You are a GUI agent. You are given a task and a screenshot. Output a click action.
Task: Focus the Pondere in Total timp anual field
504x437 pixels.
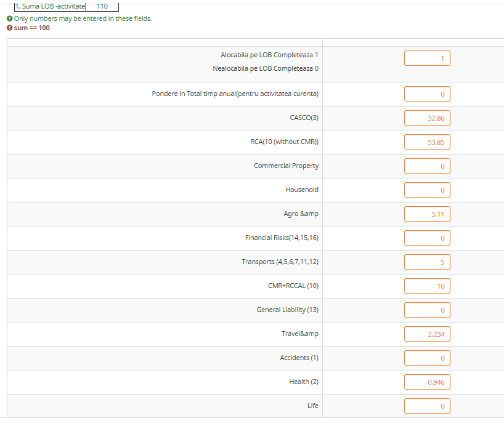coord(427,94)
